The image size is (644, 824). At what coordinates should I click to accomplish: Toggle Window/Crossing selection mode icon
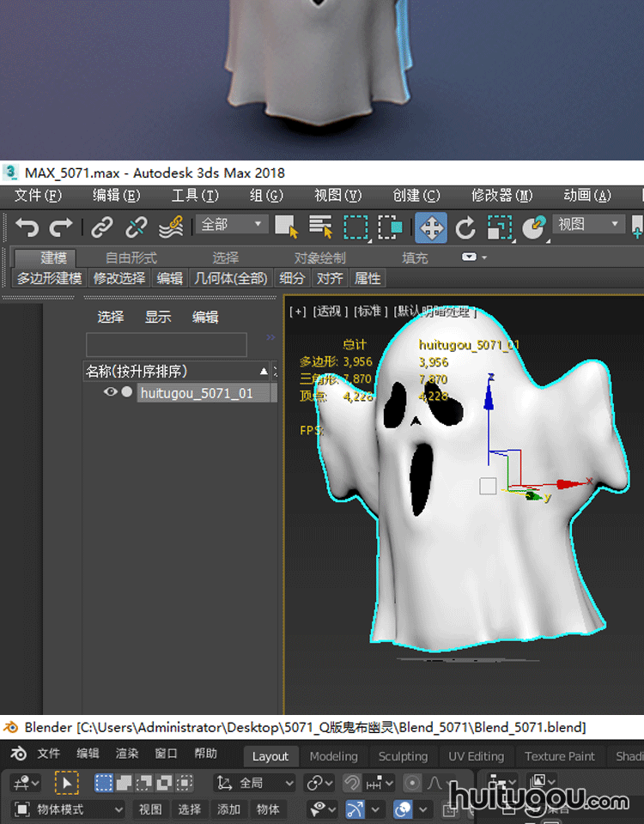pyautogui.click(x=391, y=227)
